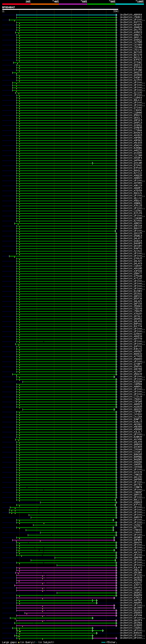Open hit UniRef100_Q7RT72
This screenshot has height=644, width=146.
(131, 585)
